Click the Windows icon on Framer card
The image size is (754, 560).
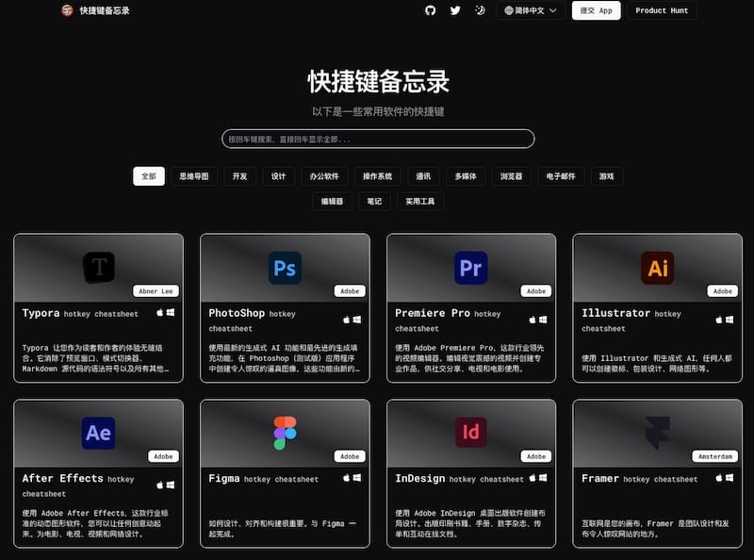[729, 478]
